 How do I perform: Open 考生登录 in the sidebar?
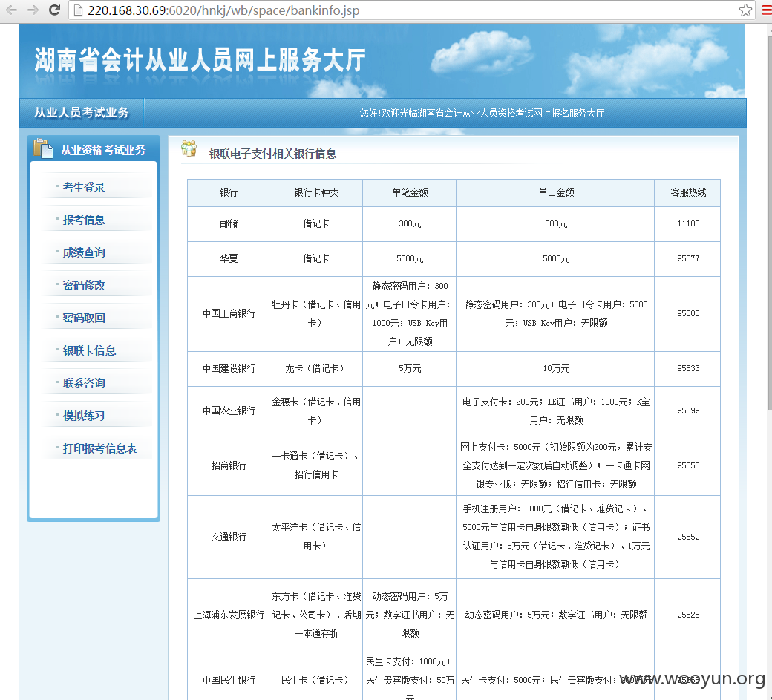point(84,188)
